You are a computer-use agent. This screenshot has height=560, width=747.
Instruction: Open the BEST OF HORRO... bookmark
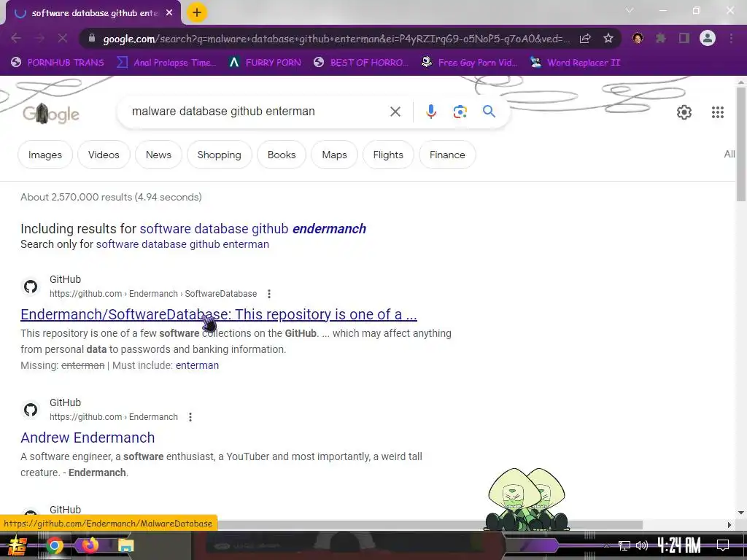[x=361, y=63]
